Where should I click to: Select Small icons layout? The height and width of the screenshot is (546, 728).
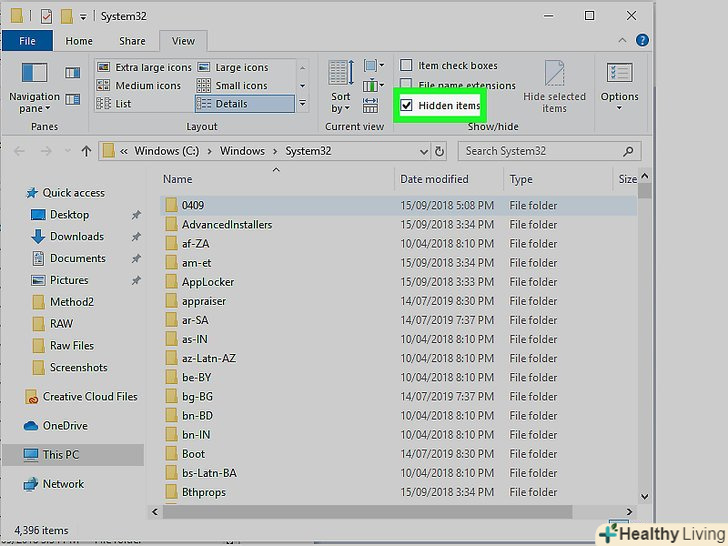click(232, 85)
